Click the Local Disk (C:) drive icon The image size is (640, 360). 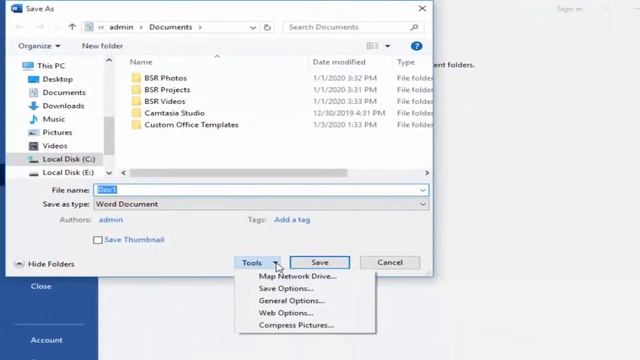(33, 160)
